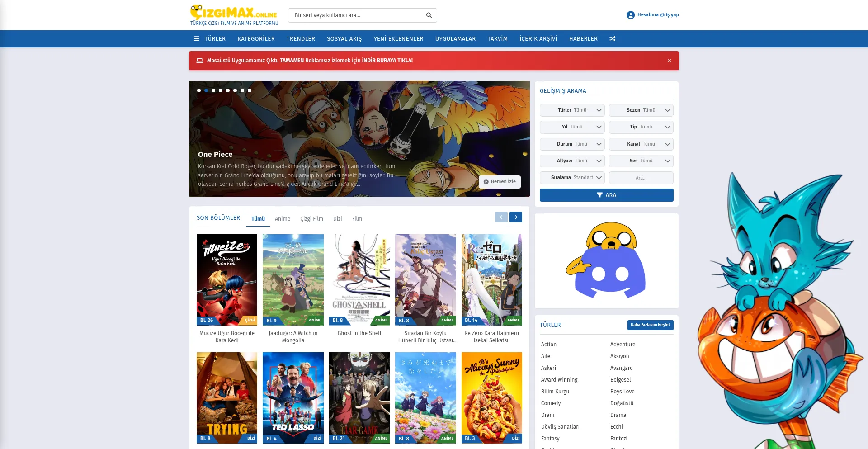Open Ghost in the Shell poster
This screenshot has width=868, height=449.
point(359,280)
